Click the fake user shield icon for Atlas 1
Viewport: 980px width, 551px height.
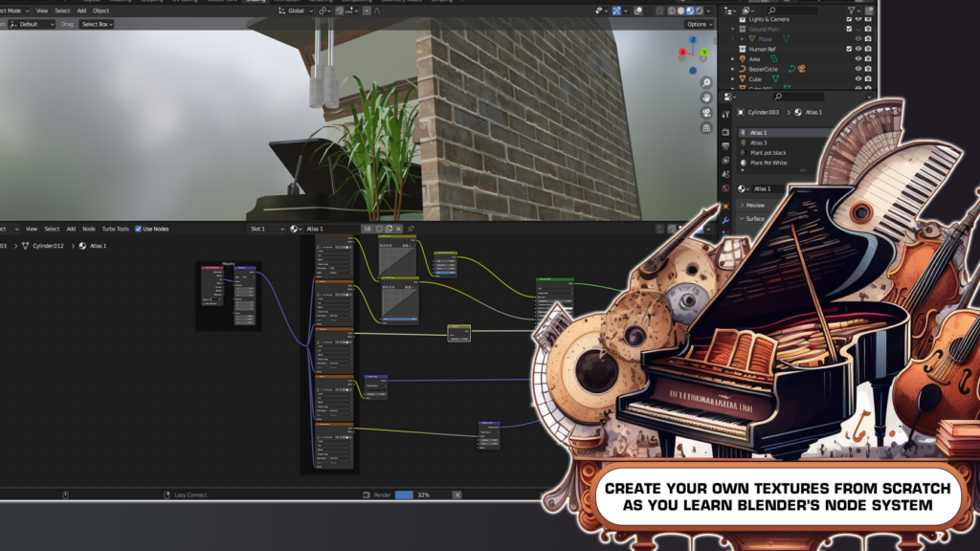tap(379, 229)
